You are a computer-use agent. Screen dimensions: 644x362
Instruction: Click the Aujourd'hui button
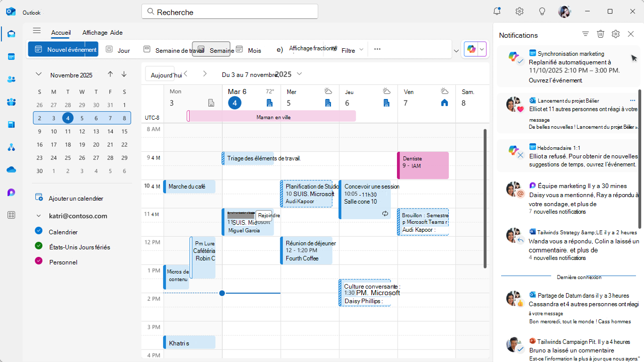[160, 74]
